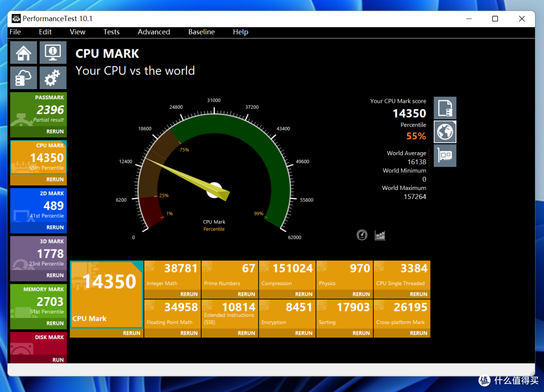Screen dimensions: 544x392
Task: Select the CPU Mark 14350 sidebar tile
Action: click(38, 157)
